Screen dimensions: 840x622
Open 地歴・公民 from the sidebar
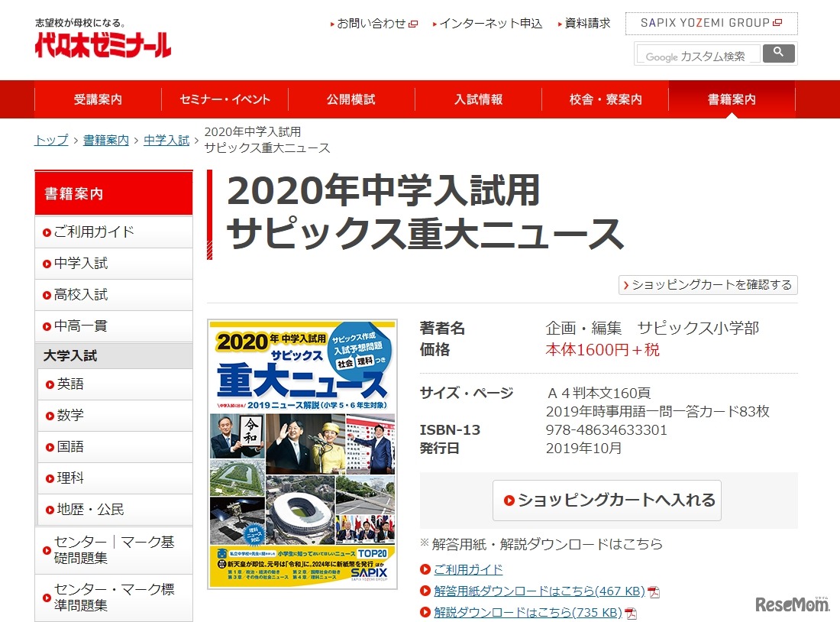tap(84, 510)
